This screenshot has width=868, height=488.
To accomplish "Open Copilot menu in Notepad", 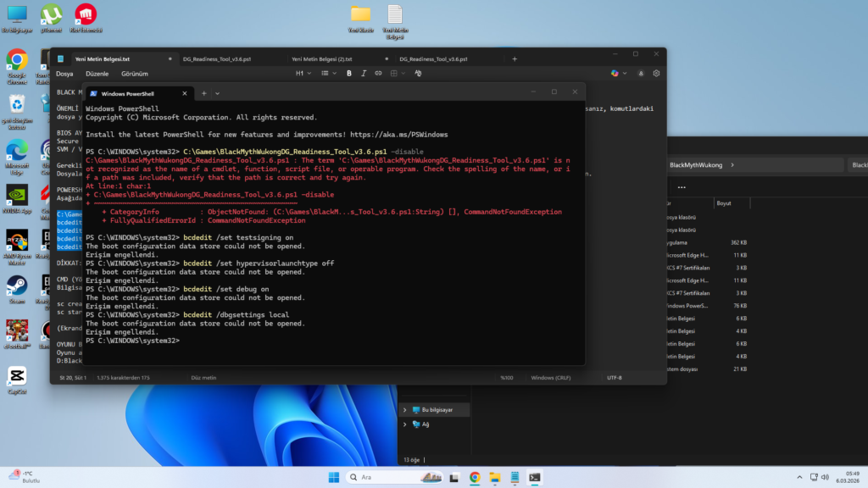I will pos(618,73).
